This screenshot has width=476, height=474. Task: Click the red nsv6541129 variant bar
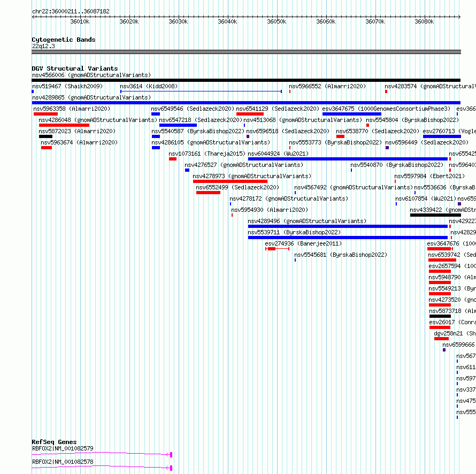point(250,114)
